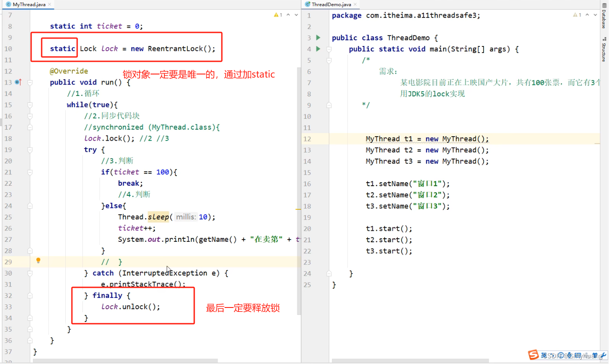Click 't1.setName("窗口1");' line
This screenshot has height=364, width=609.
tap(408, 184)
